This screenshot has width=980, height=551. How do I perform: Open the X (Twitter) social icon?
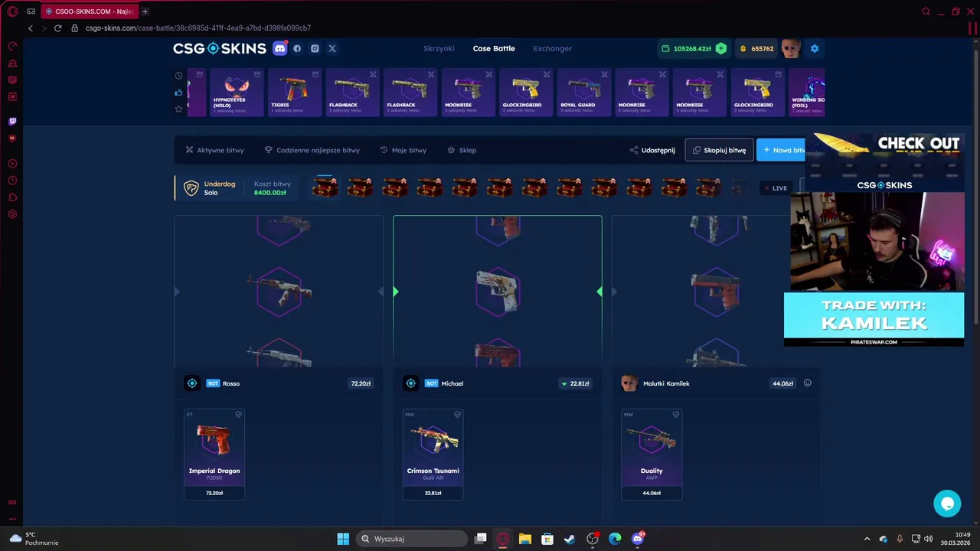tap(332, 48)
